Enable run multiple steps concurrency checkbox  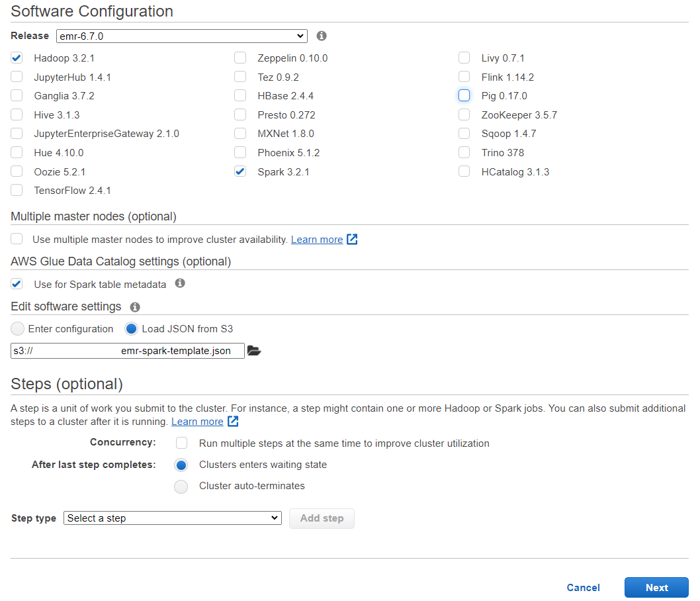(x=182, y=443)
